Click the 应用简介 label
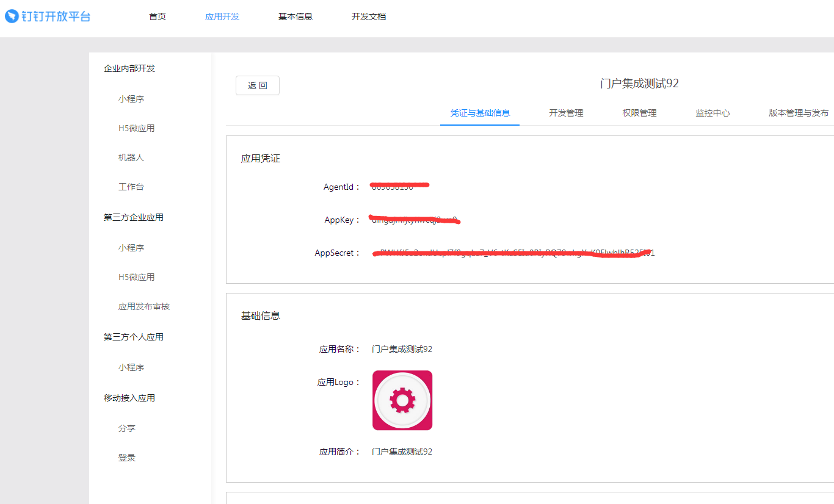Screen dimensions: 834x504 340,452
